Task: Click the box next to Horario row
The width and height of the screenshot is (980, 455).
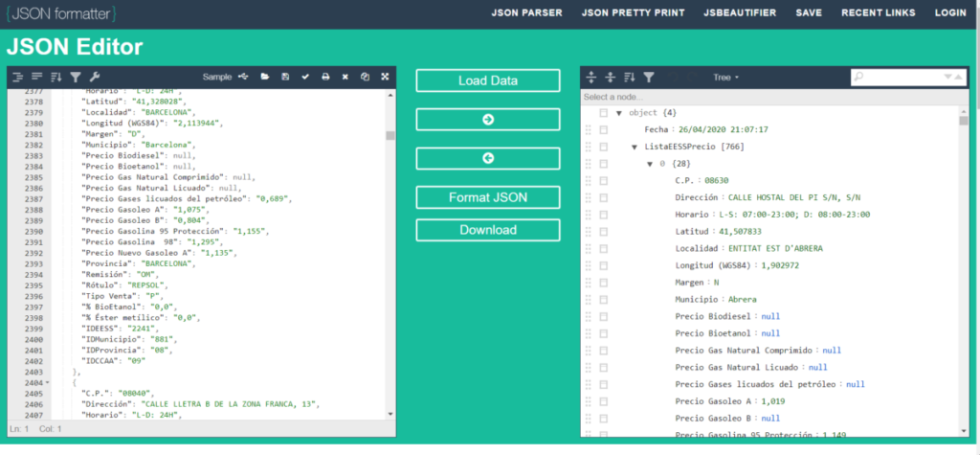Action: click(603, 215)
